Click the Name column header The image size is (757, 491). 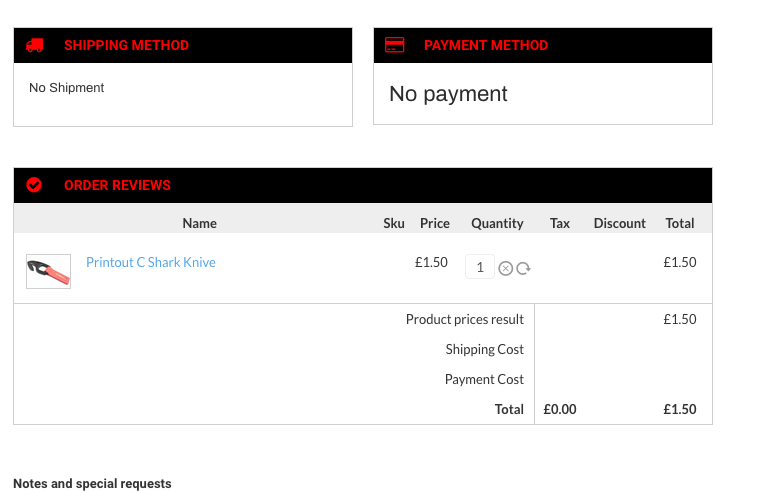coord(199,223)
